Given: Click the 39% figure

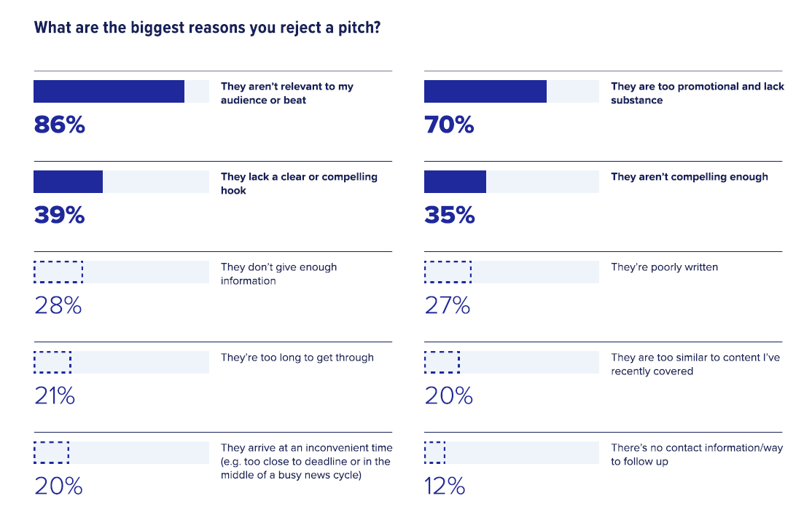Looking at the screenshot, I should tap(59, 216).
